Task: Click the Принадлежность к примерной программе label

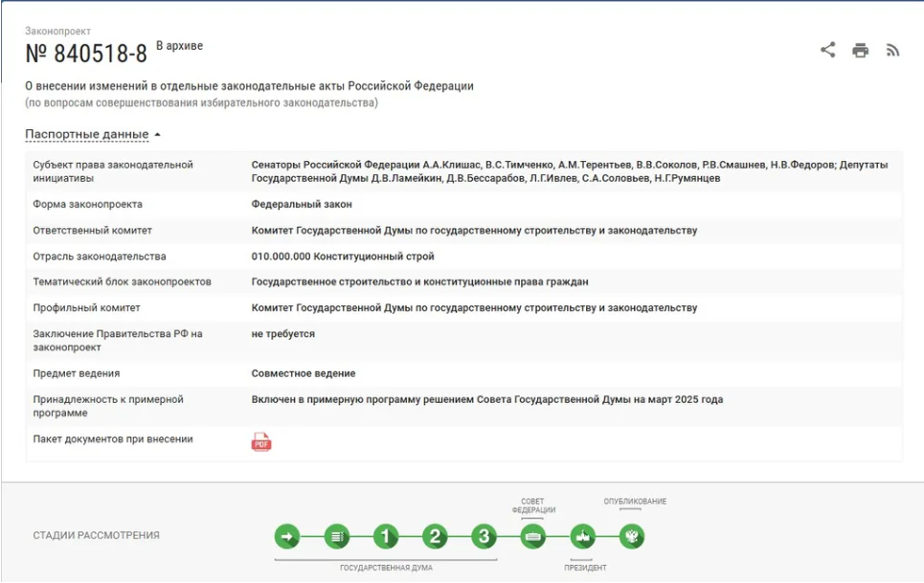Action: [x=108, y=406]
